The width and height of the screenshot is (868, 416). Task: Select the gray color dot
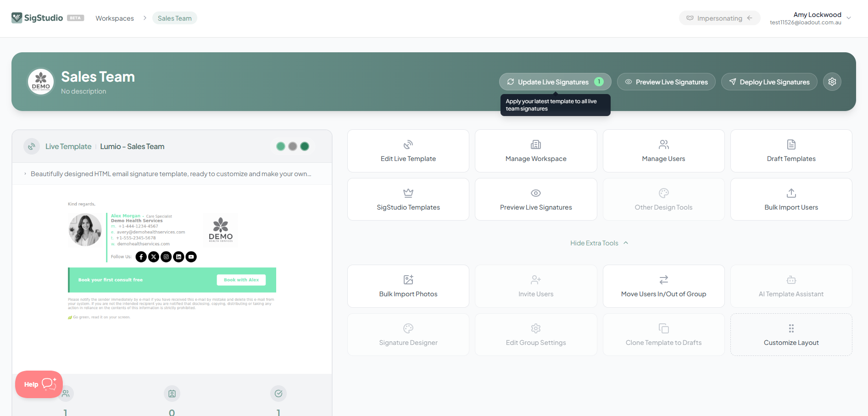pos(293,146)
